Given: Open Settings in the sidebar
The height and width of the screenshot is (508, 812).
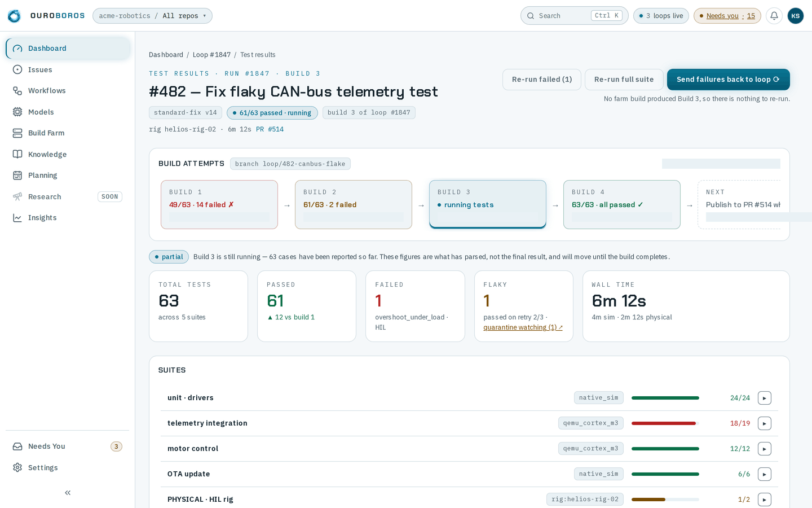Looking at the screenshot, I should 68,467.
